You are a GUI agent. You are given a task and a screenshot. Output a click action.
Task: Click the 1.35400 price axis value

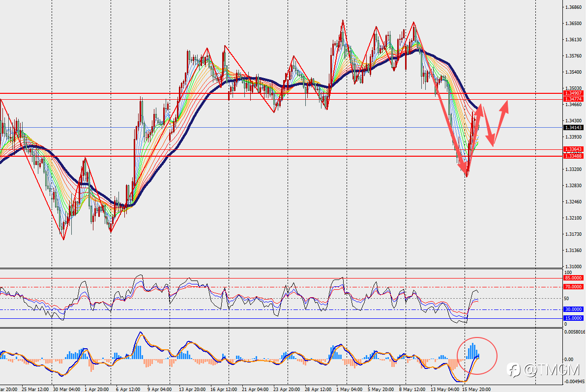point(574,72)
